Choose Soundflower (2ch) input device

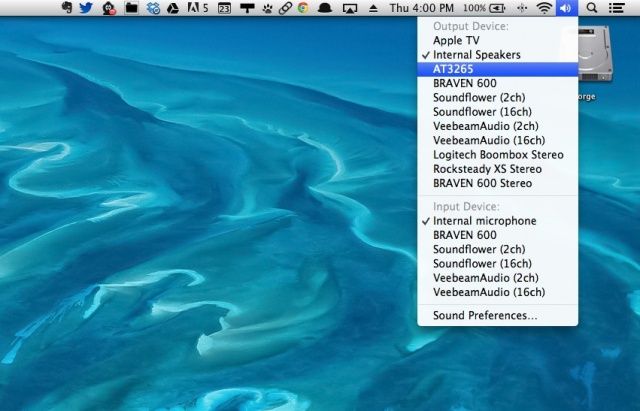coord(498,249)
